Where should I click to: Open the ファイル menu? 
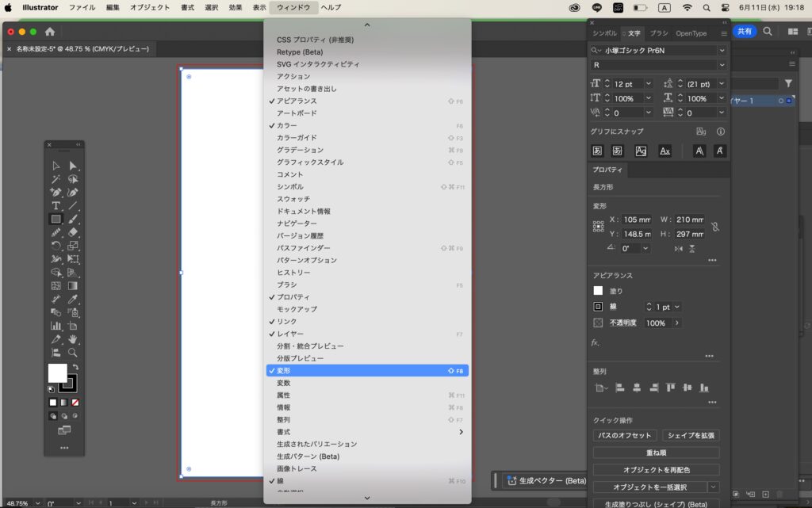(82, 7)
